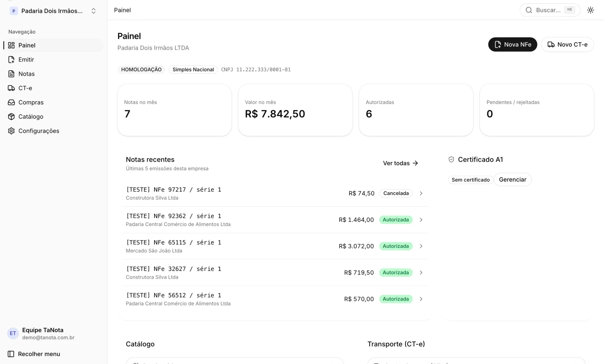Click the Configurações gear icon
The image size is (604, 364).
click(11, 131)
